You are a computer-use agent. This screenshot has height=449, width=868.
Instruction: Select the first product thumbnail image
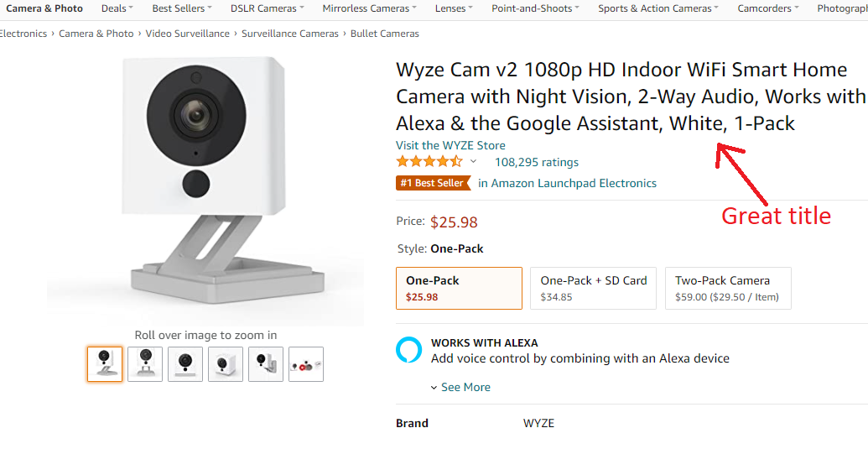[x=105, y=364]
